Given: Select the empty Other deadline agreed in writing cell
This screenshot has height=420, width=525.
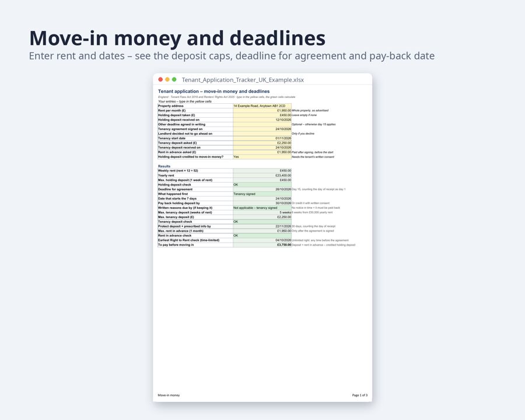Looking at the screenshot, I should point(262,124).
